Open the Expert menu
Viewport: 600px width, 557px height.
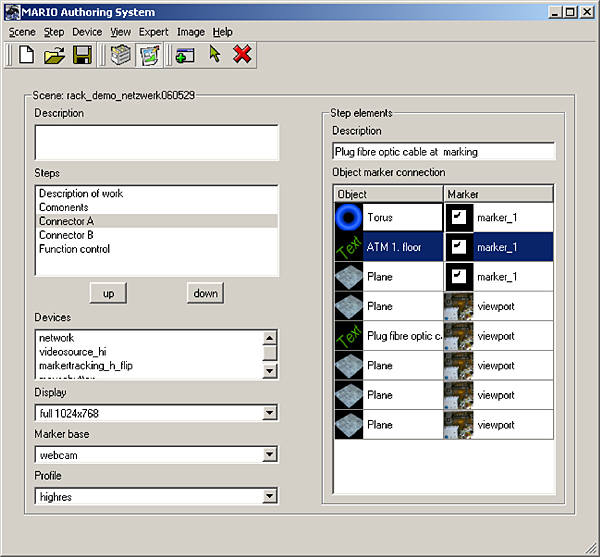pyautogui.click(x=153, y=32)
